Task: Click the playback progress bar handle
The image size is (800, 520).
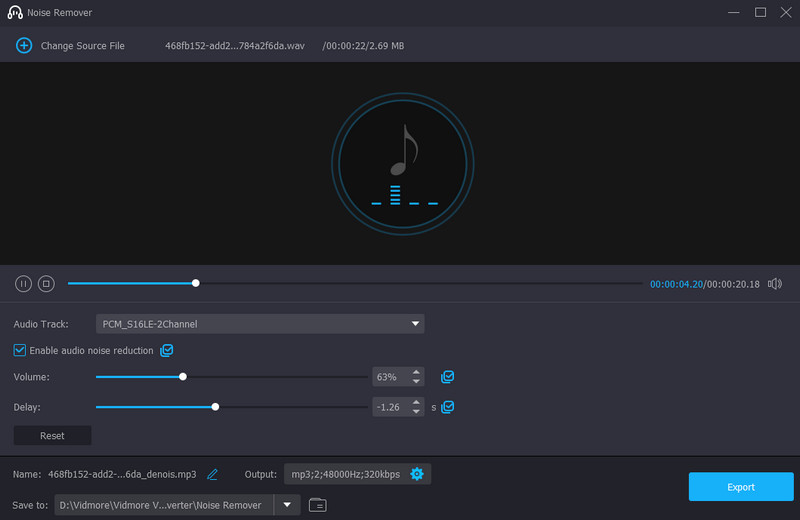Action: click(196, 284)
